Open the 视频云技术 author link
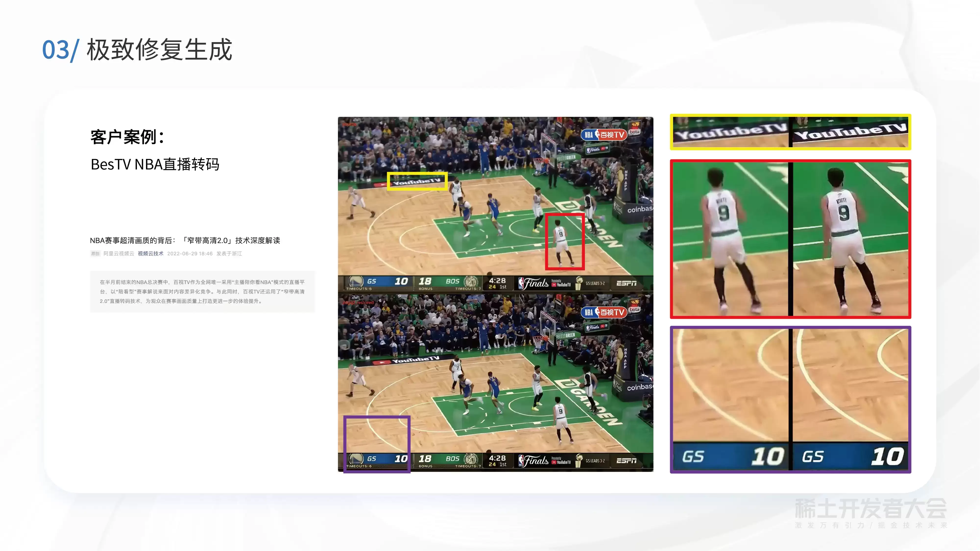980x551 pixels. click(151, 254)
